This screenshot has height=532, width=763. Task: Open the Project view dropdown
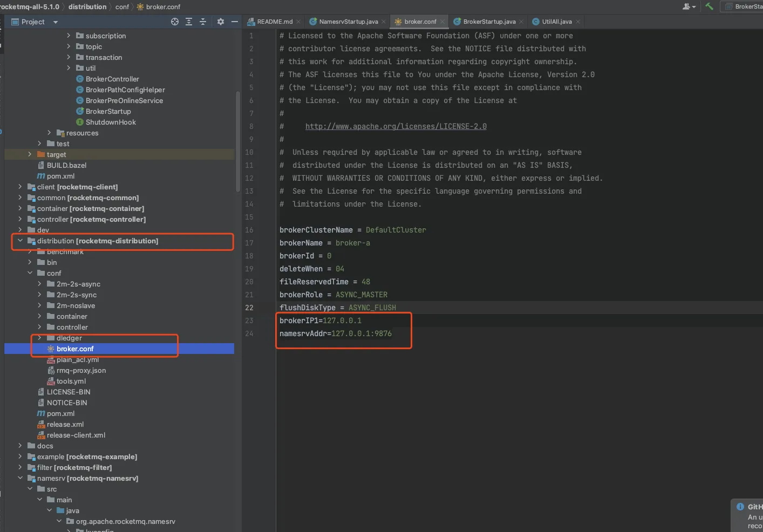click(x=56, y=22)
